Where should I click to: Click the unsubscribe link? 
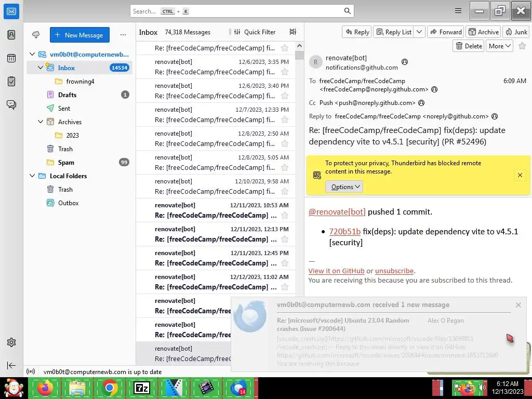pyautogui.click(x=394, y=271)
